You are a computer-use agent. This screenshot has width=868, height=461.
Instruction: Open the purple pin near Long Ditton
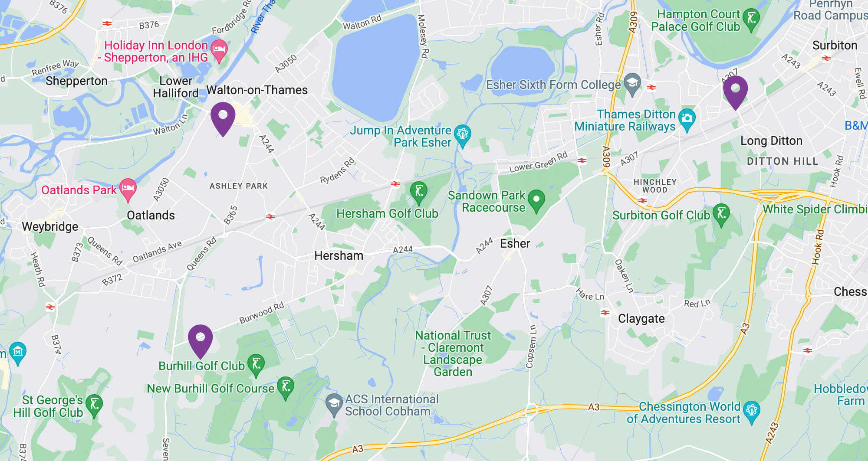coord(735,93)
